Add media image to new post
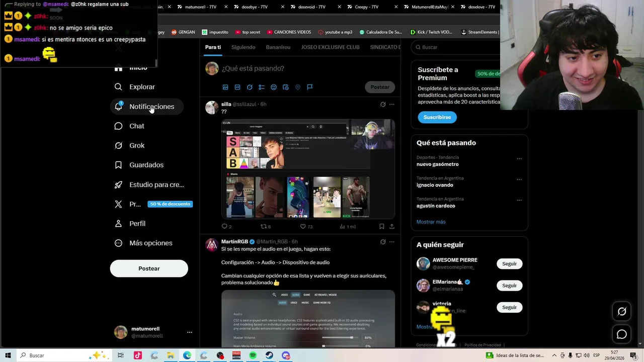The width and height of the screenshot is (644, 362). [225, 87]
